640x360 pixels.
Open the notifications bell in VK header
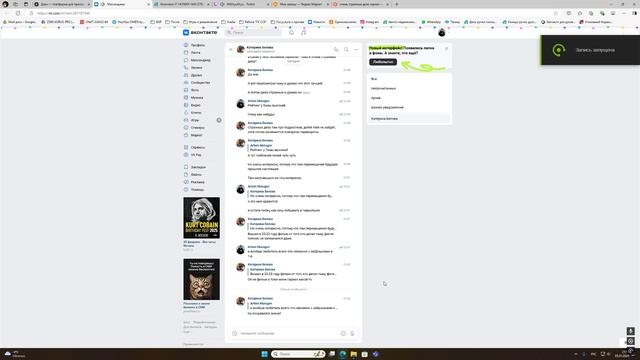[291, 32]
